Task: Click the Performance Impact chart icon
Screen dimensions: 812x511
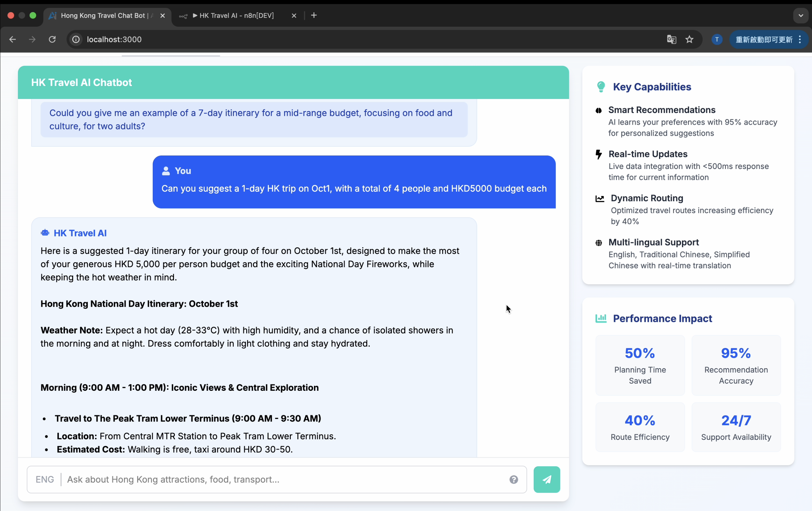Action: pyautogui.click(x=600, y=318)
